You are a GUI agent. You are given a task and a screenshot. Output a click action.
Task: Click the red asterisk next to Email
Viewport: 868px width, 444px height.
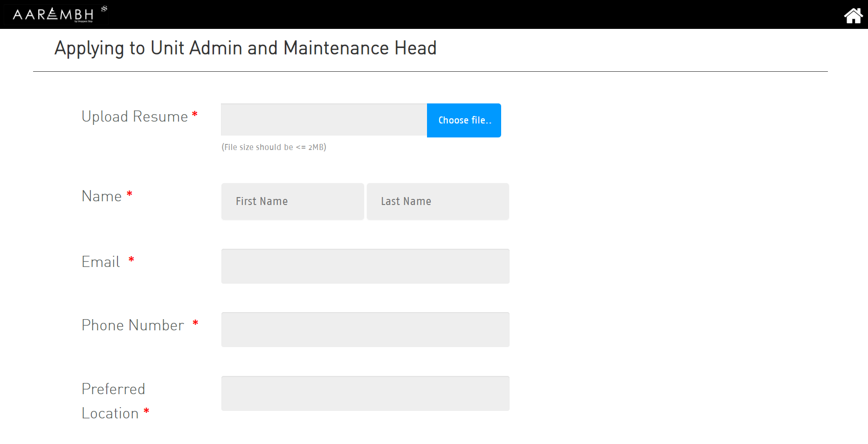coord(131,260)
